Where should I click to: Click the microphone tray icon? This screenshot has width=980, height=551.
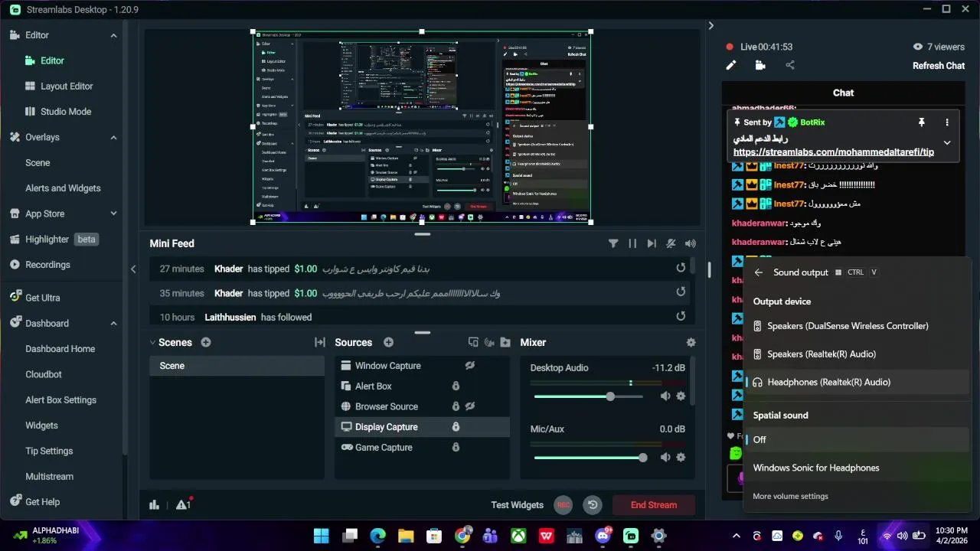[839, 536]
